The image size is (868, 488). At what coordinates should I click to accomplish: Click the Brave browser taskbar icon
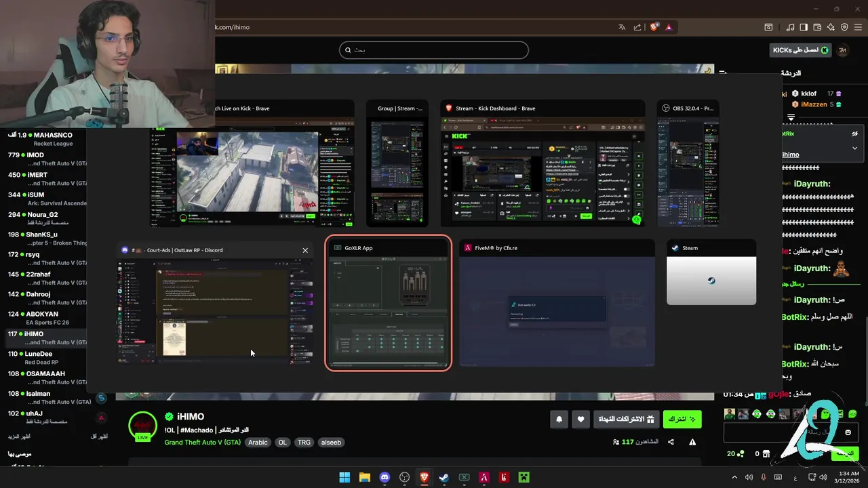tap(425, 477)
